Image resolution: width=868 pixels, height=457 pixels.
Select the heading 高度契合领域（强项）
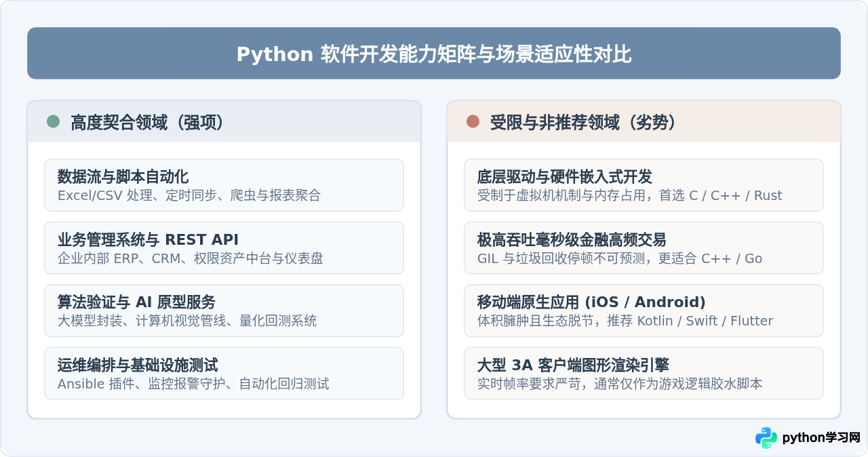[x=147, y=123]
